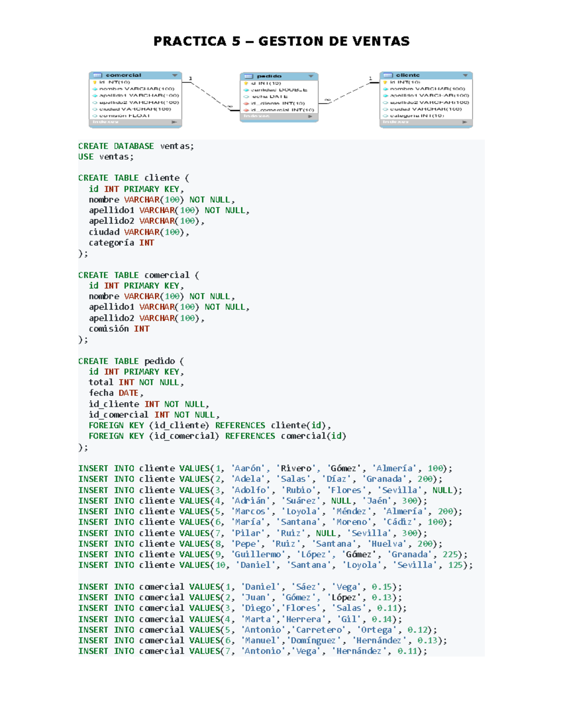Image resolution: width=563 pixels, height=728 pixels.
Task: Click the categoría column icon in cliente table
Action: [385, 115]
